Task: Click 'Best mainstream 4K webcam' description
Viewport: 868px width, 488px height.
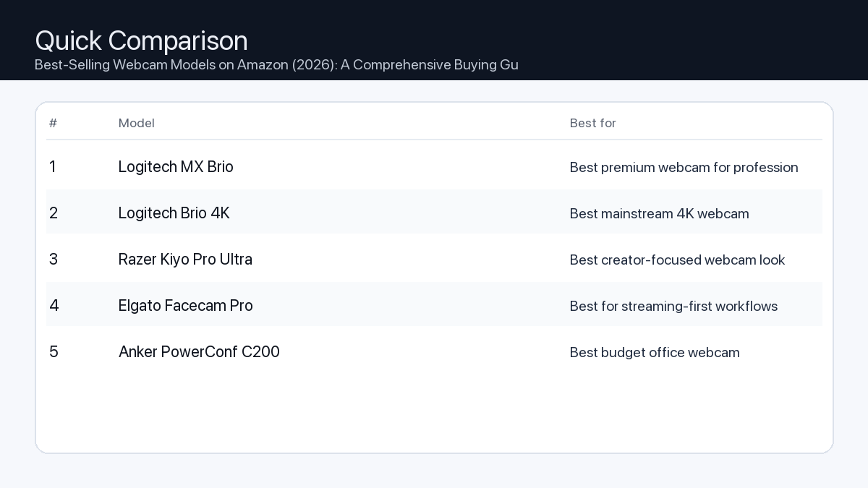Action: coord(659,214)
